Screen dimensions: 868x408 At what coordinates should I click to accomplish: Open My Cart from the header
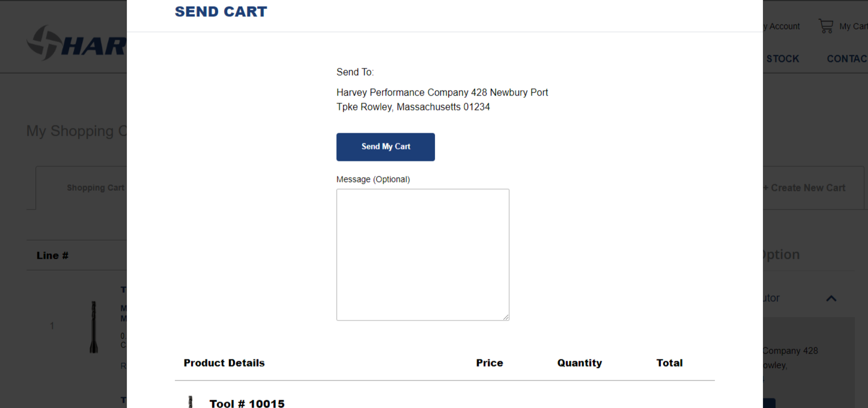click(x=853, y=26)
